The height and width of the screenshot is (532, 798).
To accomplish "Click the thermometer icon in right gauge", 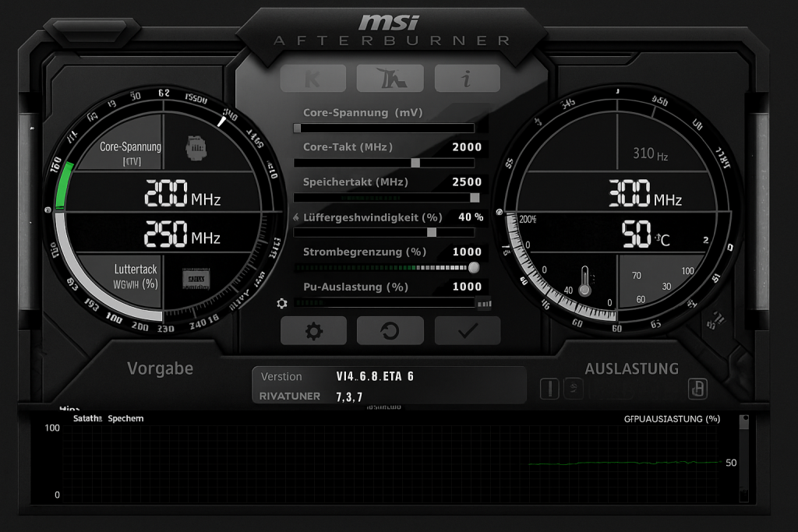I will click(584, 281).
